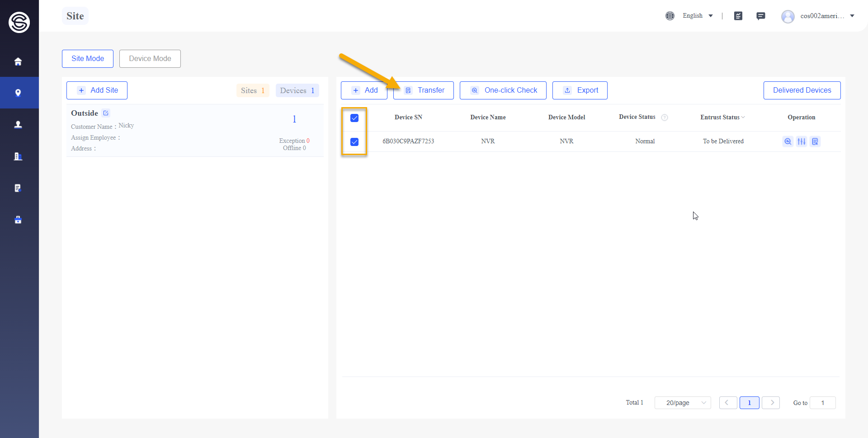Click the globe language icon in the header
Screen dimensions: 868x438
(x=670, y=16)
